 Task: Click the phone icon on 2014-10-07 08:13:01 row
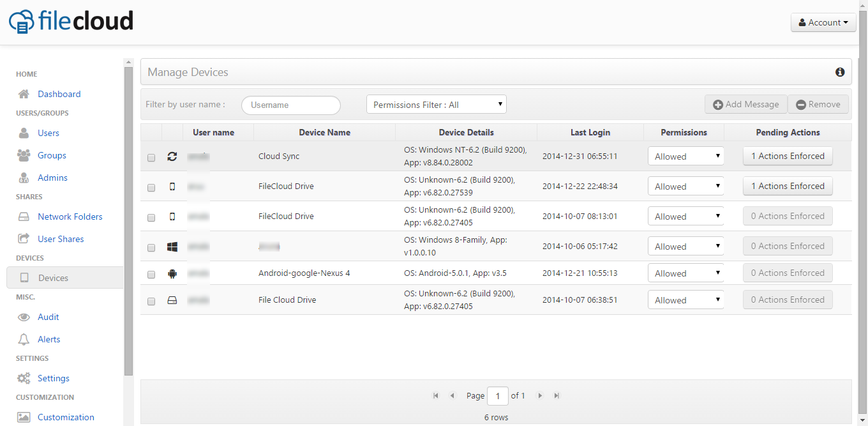click(x=172, y=217)
